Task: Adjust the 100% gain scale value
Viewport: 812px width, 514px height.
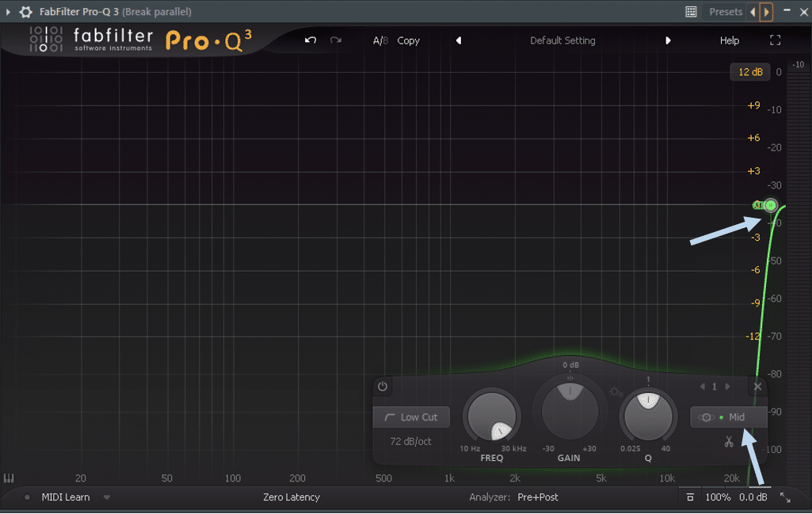Action: [718, 497]
